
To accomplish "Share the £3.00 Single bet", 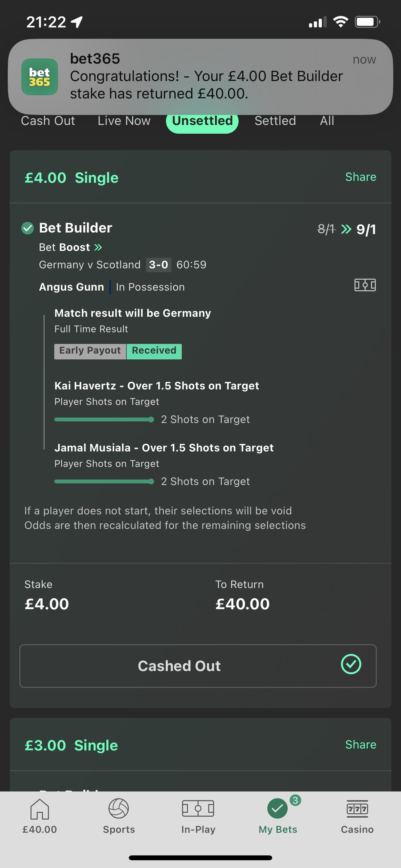I will coord(361,744).
